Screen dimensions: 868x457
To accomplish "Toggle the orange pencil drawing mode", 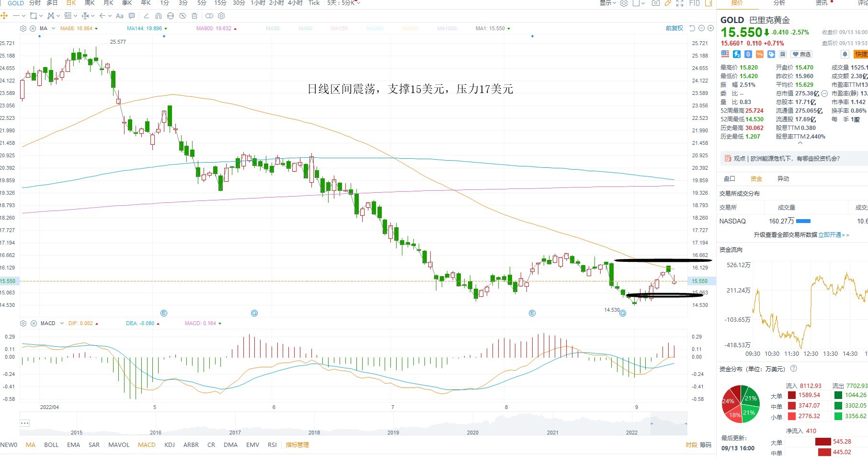I will [668, 3].
